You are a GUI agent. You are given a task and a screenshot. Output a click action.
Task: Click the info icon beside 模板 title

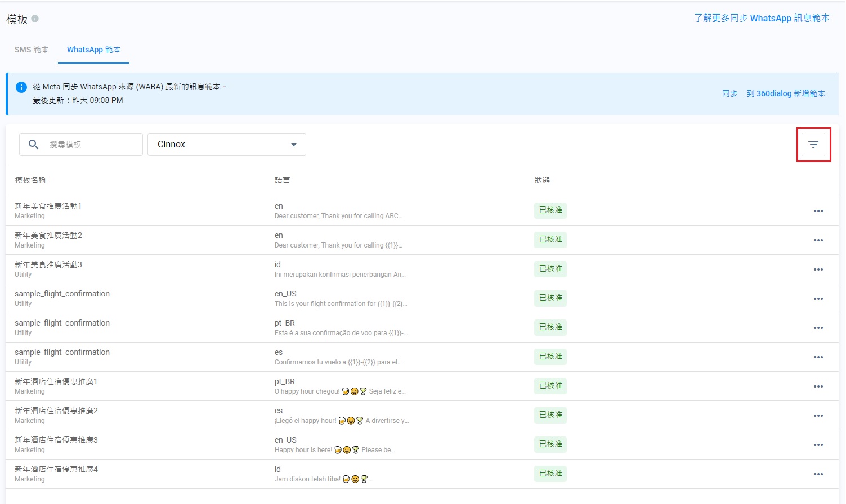[x=35, y=19]
